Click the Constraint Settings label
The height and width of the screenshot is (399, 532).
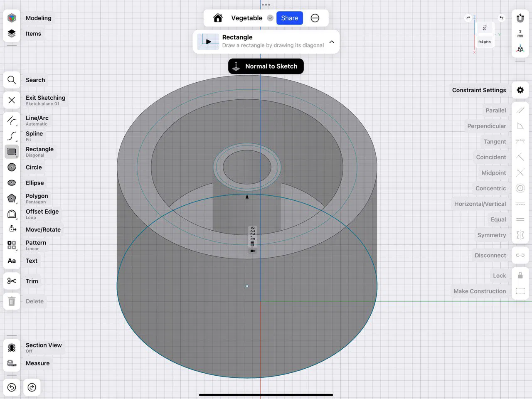pos(479,90)
